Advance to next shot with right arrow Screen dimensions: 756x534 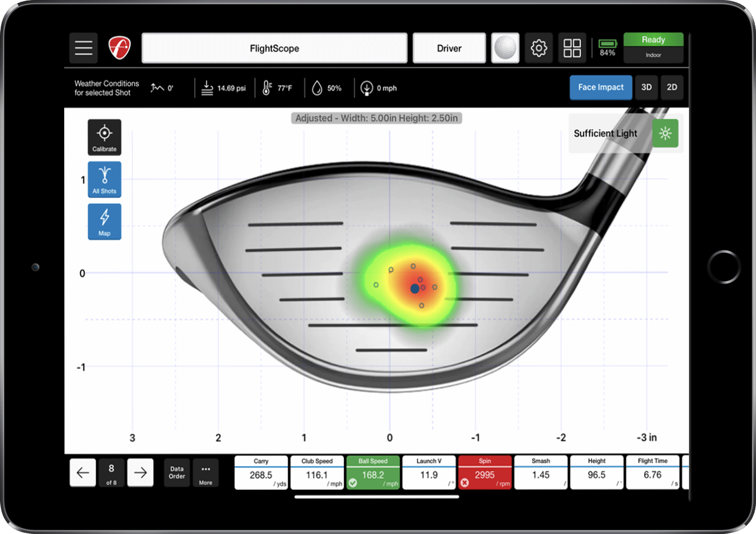[140, 473]
